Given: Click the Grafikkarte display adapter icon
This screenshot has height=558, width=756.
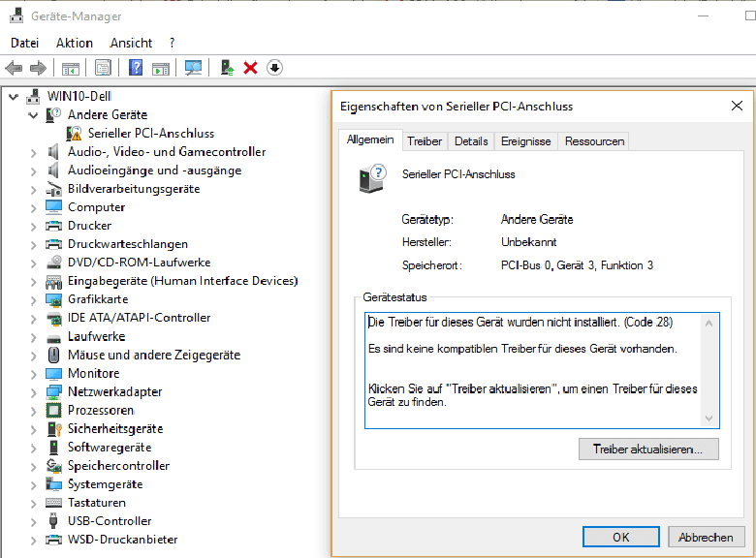Looking at the screenshot, I should [53, 299].
